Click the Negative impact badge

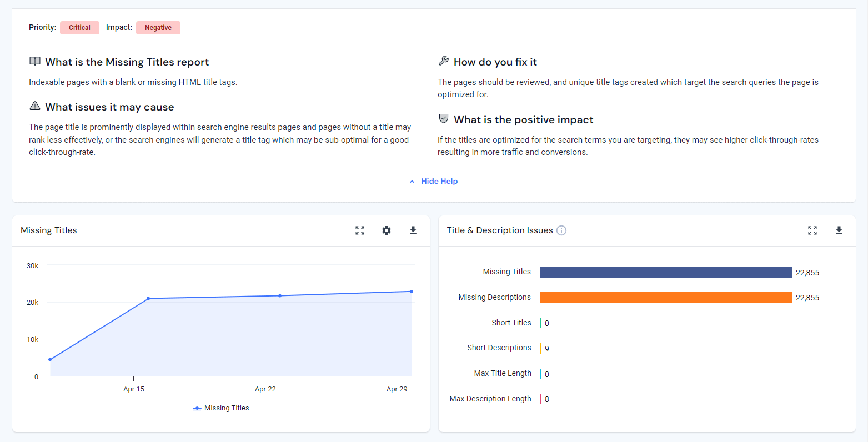click(x=158, y=28)
